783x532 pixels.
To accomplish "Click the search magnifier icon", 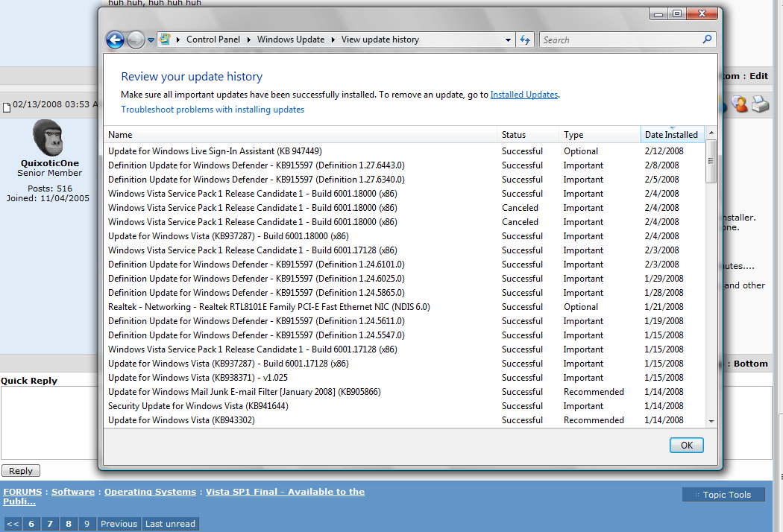I will (708, 39).
